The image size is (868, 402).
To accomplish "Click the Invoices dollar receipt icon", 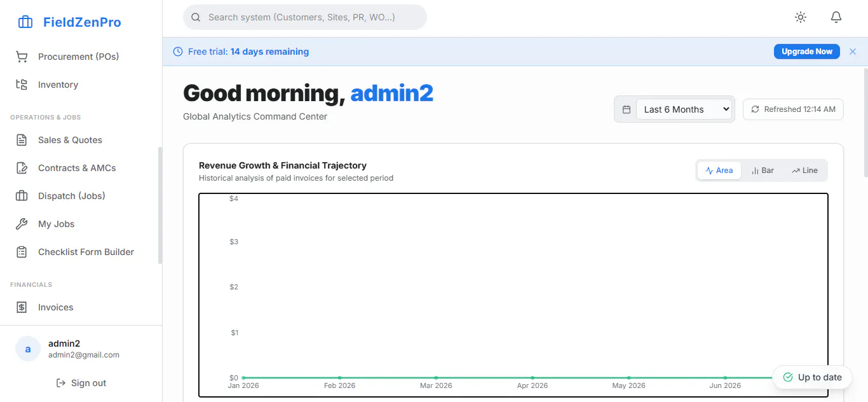I will tap(22, 307).
